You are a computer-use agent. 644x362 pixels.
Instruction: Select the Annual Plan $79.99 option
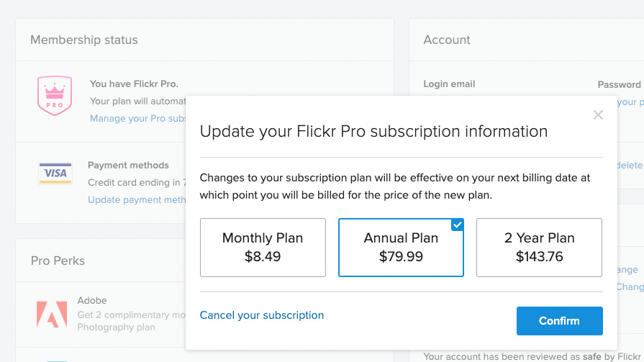coord(401,248)
